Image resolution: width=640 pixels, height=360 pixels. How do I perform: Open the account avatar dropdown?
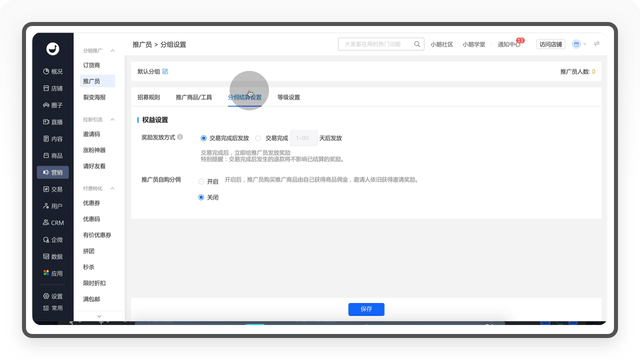(x=579, y=44)
